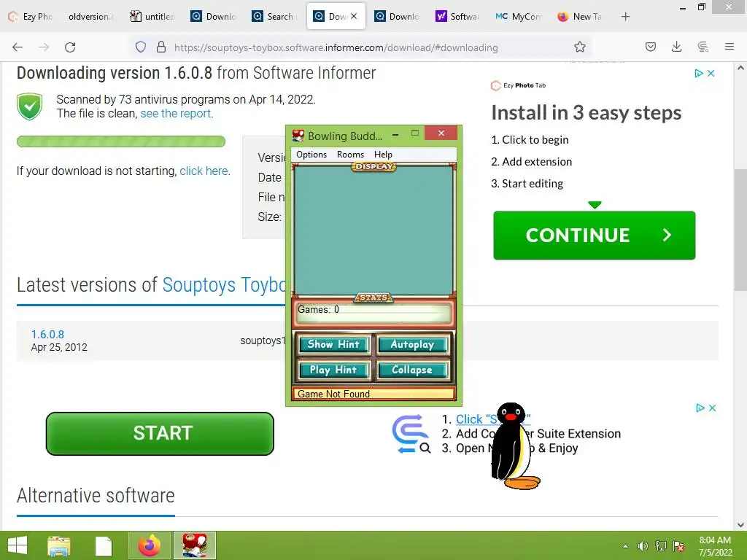Viewport: 747px width, 560px height.
Task: Switch to the untitled tab
Action: click(x=152, y=17)
